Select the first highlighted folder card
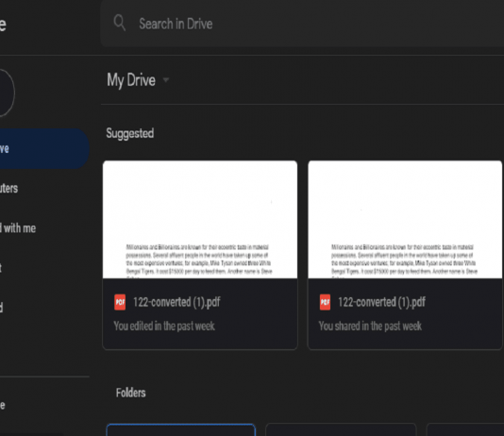Screen dimensions: 504x436 pyautogui.click(x=181, y=430)
